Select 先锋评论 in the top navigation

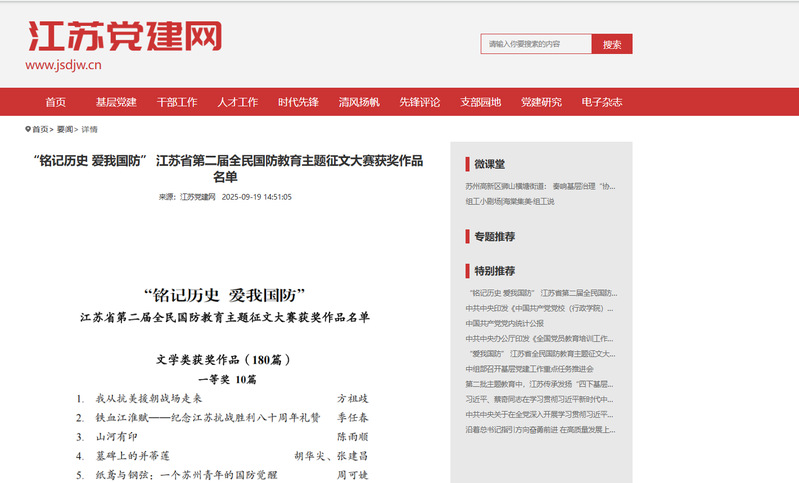click(419, 102)
